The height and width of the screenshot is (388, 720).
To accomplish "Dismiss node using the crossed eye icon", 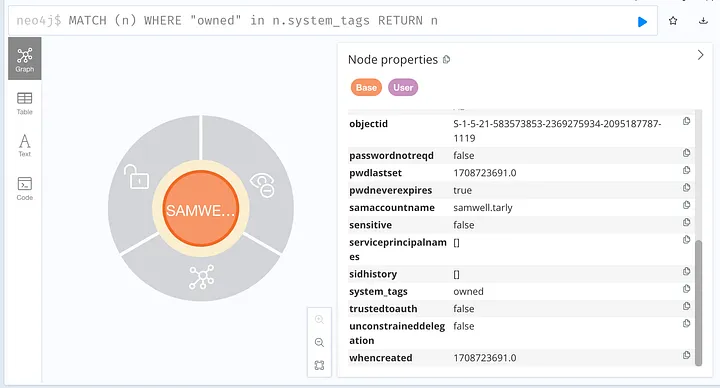I will pyautogui.click(x=262, y=186).
